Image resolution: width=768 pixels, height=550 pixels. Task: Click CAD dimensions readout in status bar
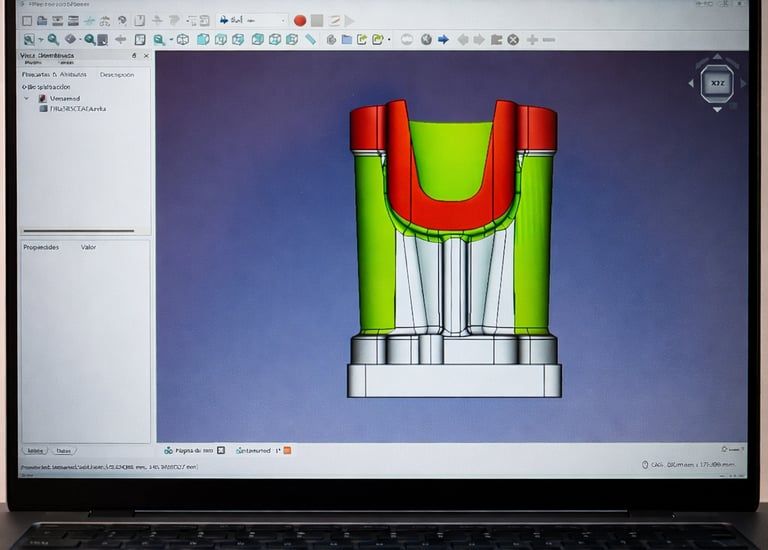[x=689, y=464]
